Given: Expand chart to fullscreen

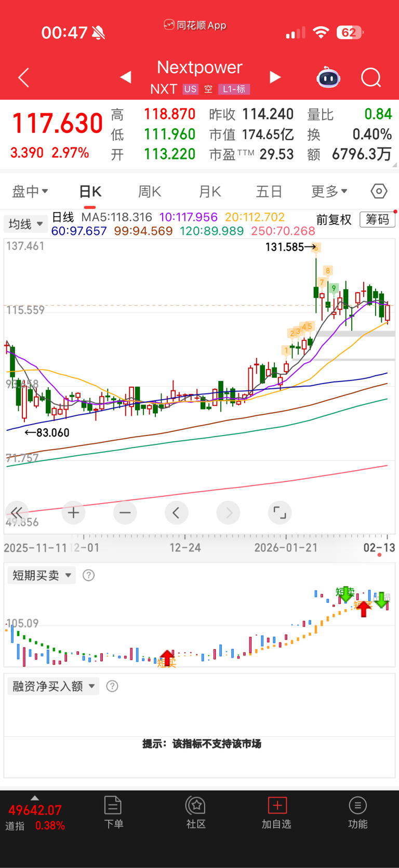Looking at the screenshot, I should [x=280, y=513].
